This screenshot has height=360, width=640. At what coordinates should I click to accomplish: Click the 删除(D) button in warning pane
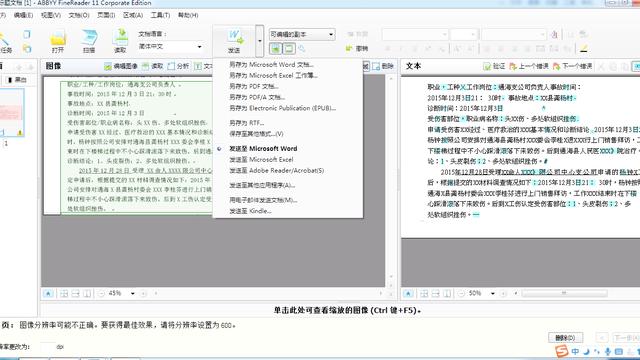pos(565,338)
